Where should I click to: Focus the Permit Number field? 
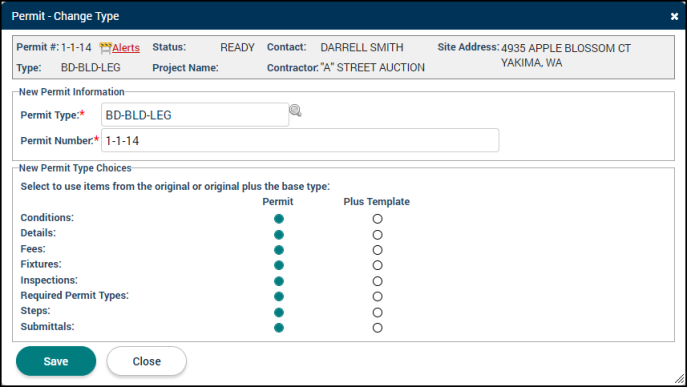[x=300, y=140]
